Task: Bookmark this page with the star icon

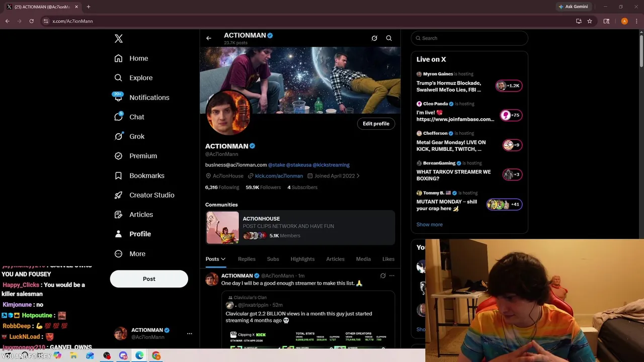Action: click(x=590, y=21)
